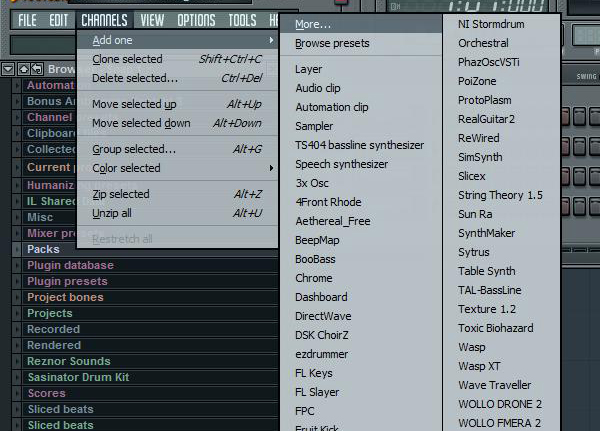Screen dimensions: 600x431
Task: Expand the Projects folder arrow
Action: tap(17, 313)
